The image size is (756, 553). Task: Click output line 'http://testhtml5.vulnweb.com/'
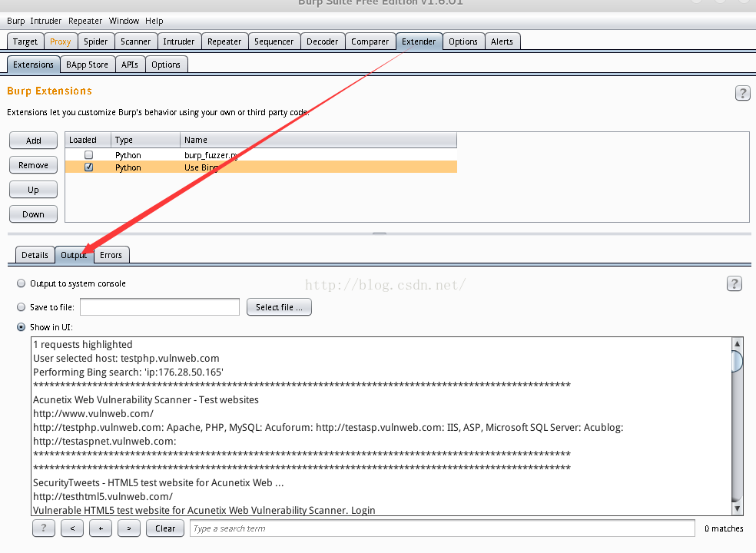click(103, 496)
